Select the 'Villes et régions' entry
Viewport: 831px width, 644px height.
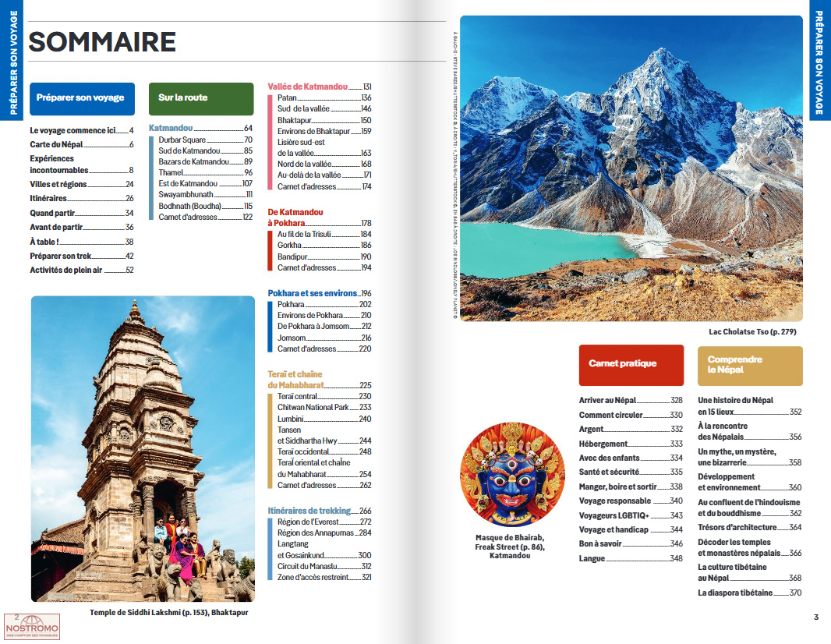click(x=82, y=185)
